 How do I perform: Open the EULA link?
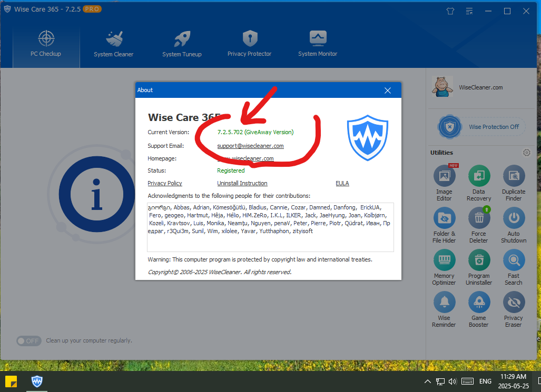click(342, 183)
